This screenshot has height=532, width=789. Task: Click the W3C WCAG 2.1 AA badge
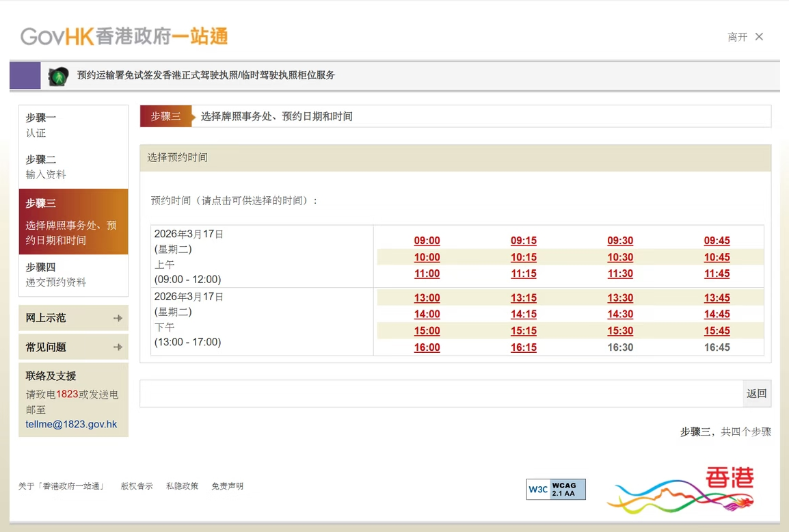(x=555, y=489)
